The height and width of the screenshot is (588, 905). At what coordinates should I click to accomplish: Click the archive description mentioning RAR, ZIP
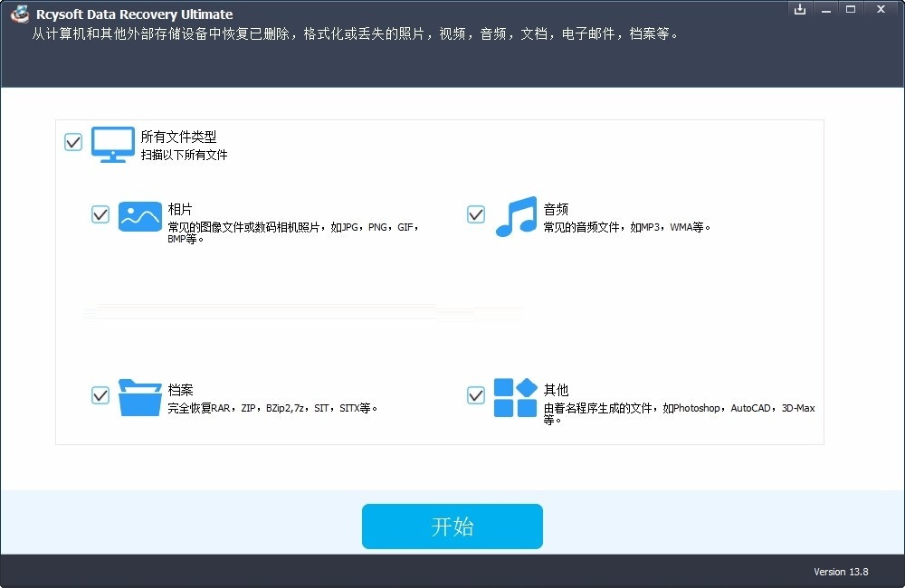click(x=272, y=408)
